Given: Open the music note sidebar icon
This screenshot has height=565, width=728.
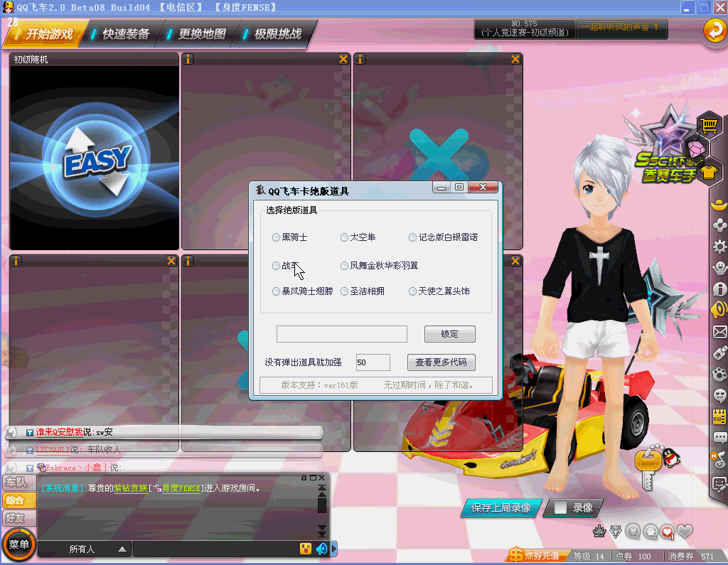Looking at the screenshot, I should pos(719,459).
